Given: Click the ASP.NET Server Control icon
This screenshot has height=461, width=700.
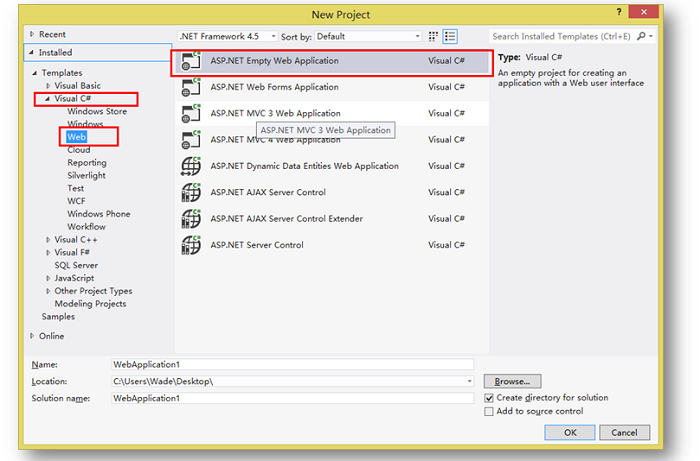Looking at the screenshot, I should click(x=191, y=245).
